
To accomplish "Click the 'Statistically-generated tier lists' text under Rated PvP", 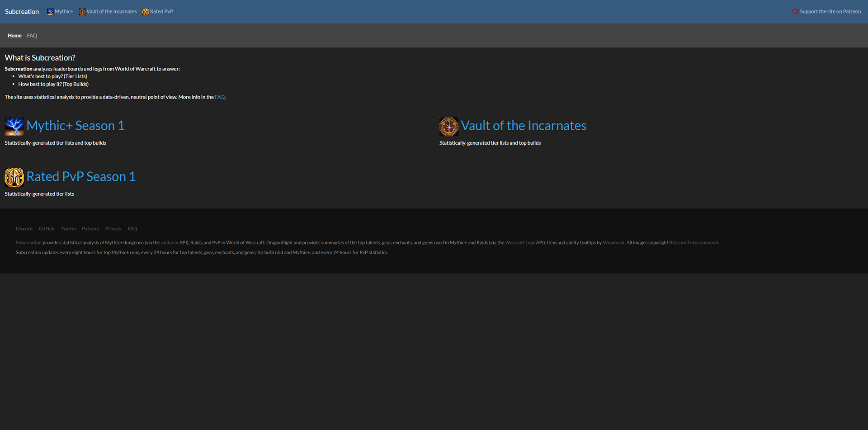I will pyautogui.click(x=39, y=194).
